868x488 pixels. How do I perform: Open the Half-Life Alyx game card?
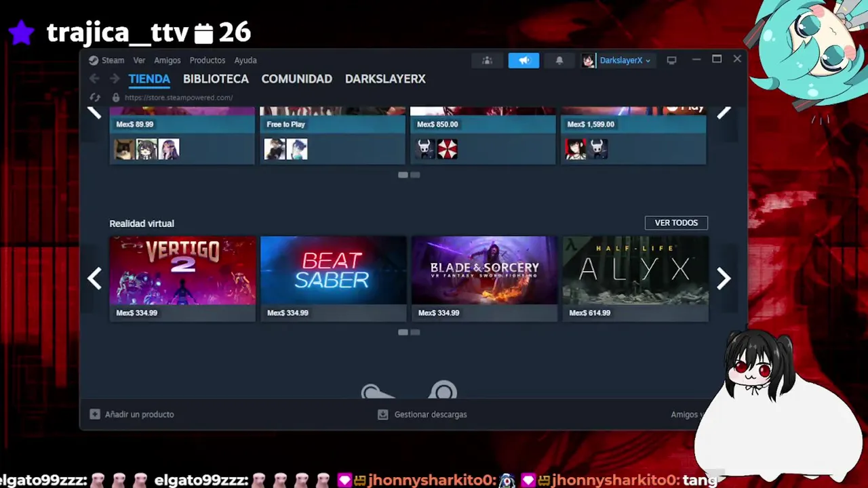635,278
